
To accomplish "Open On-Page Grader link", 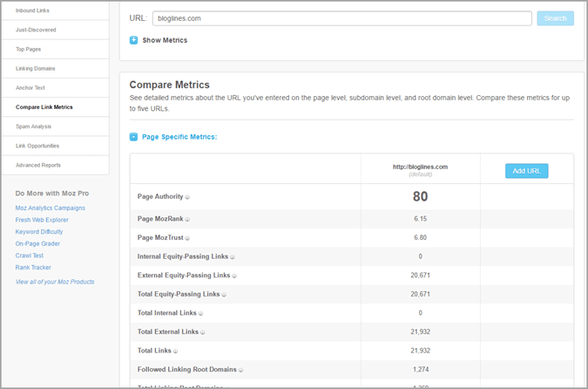I will [37, 243].
